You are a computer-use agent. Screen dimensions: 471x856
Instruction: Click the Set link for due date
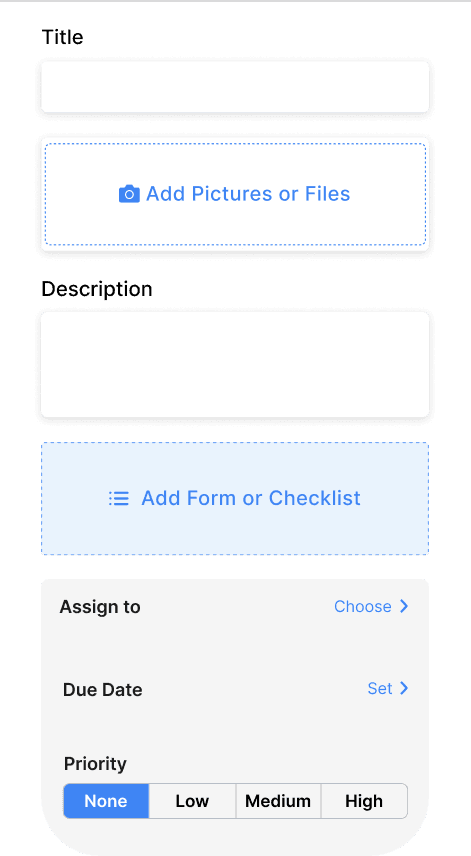(380, 688)
